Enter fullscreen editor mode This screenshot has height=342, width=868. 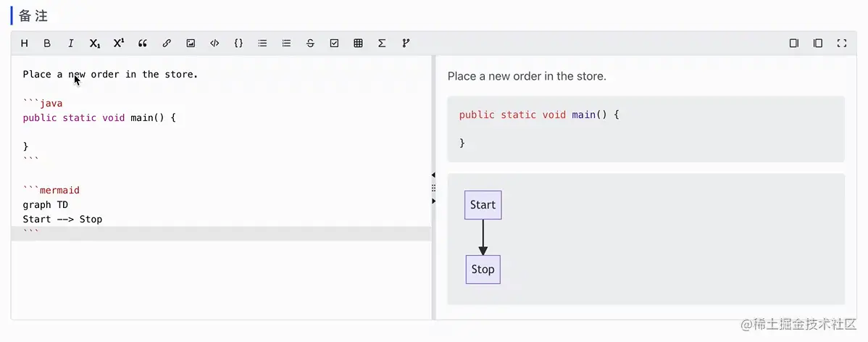pos(842,43)
